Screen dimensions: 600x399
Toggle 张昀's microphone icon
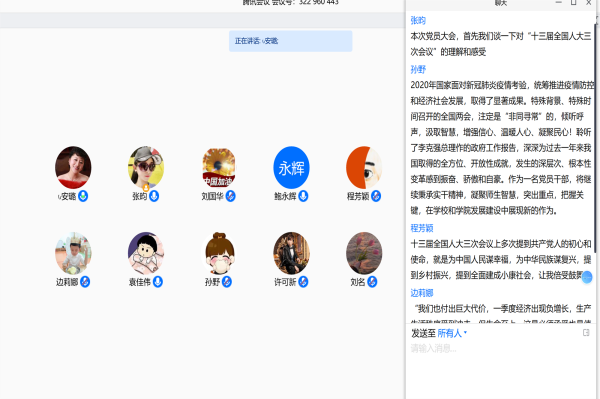(154, 196)
